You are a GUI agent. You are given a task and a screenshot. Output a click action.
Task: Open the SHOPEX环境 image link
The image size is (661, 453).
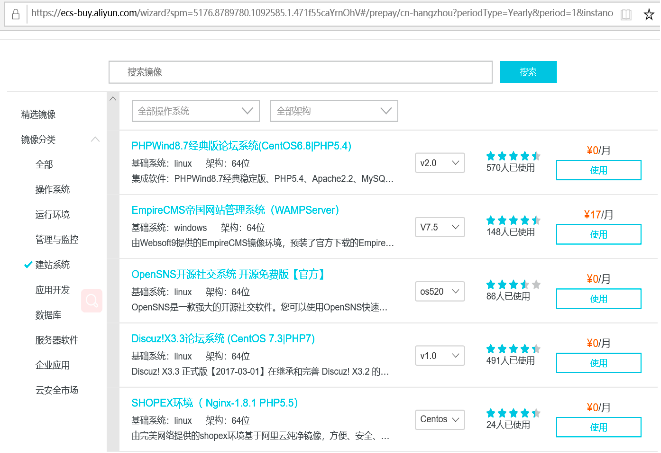pos(215,403)
